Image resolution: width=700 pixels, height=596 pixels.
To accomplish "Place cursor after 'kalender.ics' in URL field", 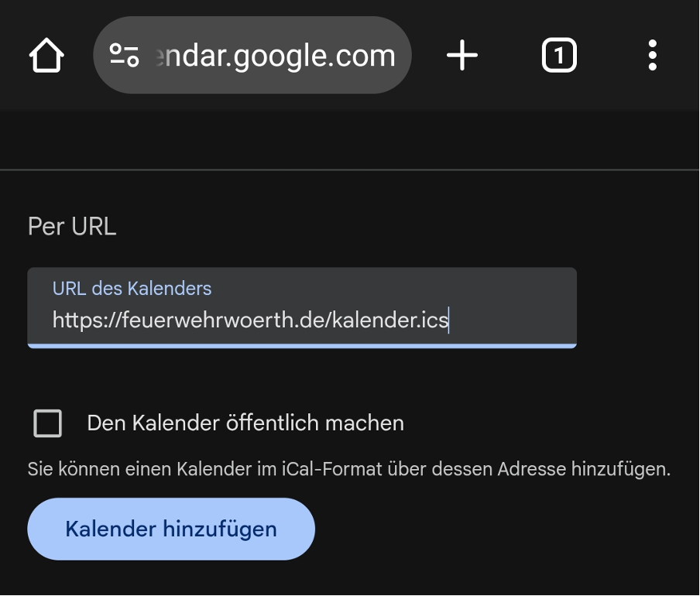I will coord(448,320).
